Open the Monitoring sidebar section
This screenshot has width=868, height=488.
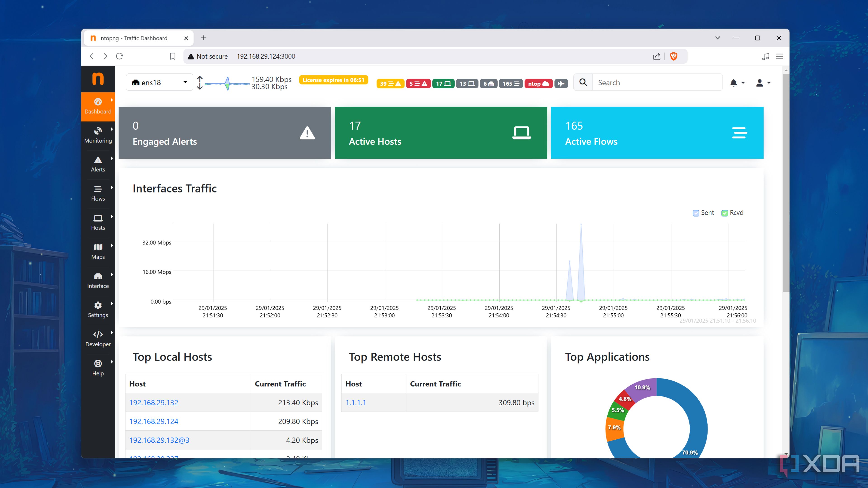pos(98,135)
